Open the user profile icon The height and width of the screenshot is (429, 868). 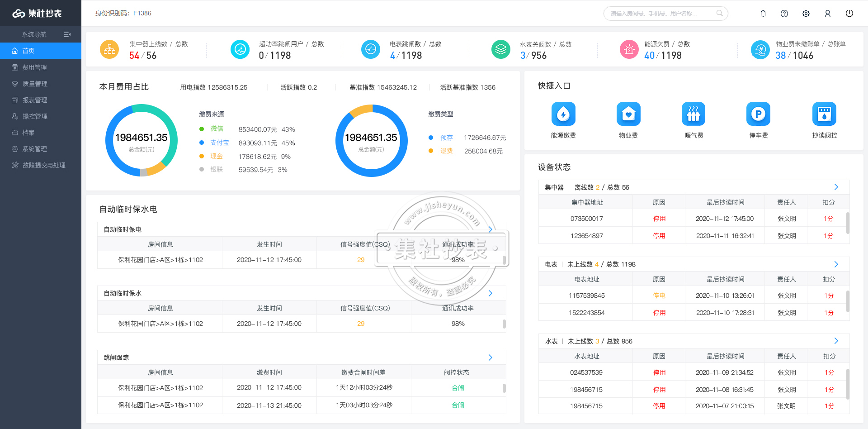[x=827, y=14]
